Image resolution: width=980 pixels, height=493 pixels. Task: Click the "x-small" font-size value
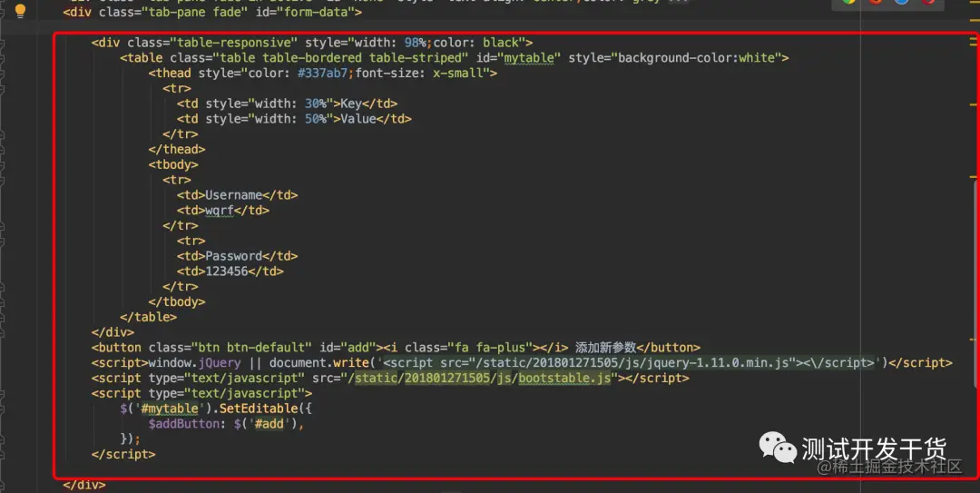(x=461, y=74)
